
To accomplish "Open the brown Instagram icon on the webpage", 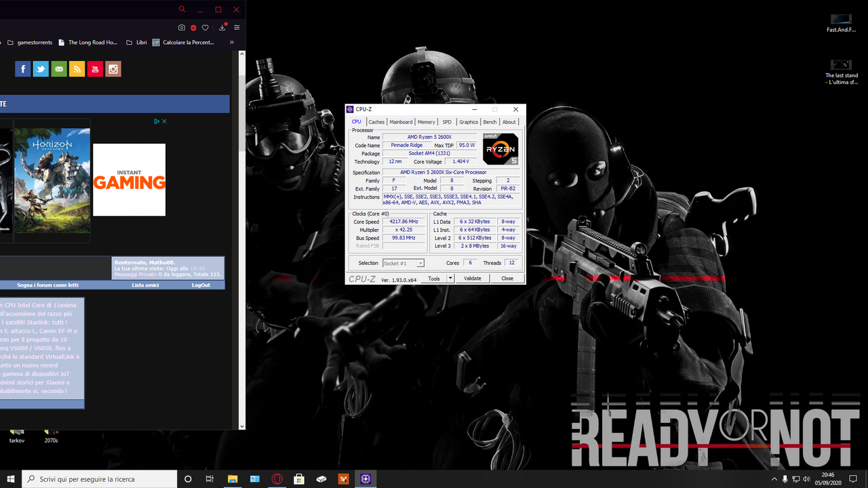I will pos(113,69).
